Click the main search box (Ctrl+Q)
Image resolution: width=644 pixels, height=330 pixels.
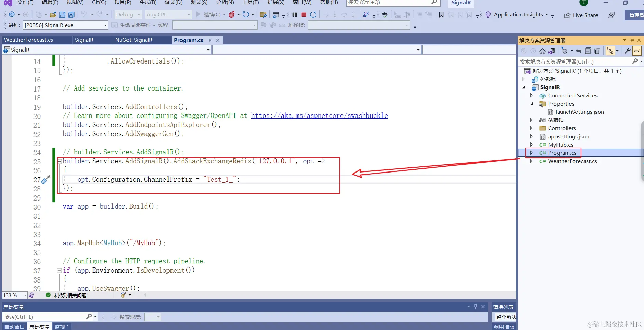point(393,3)
